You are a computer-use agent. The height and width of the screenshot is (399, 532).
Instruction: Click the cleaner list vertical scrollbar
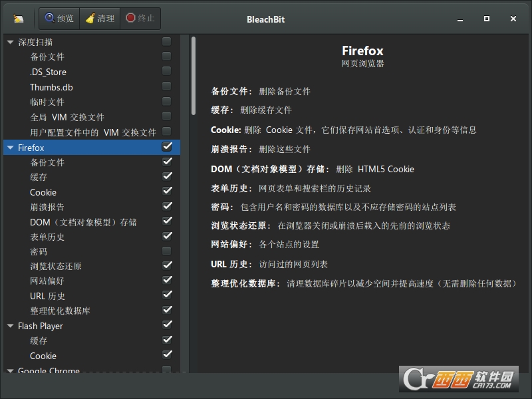click(194, 76)
